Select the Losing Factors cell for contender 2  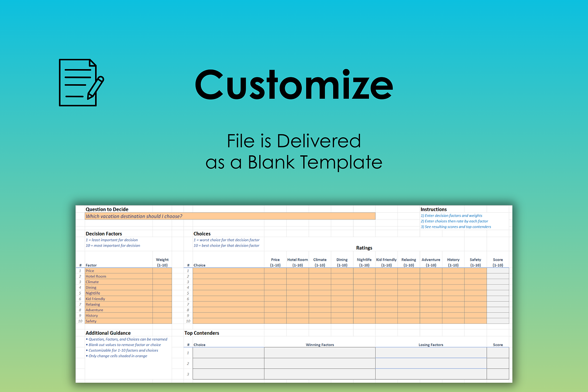pyautogui.click(x=431, y=364)
